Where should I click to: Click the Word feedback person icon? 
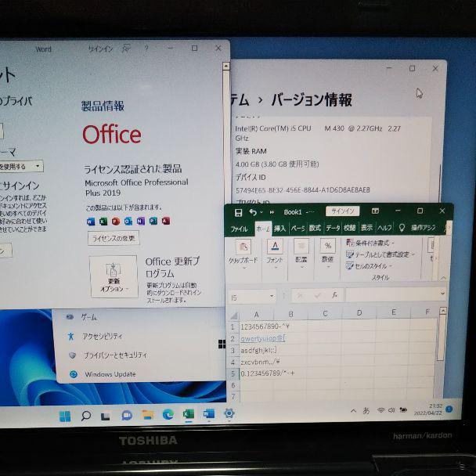(126, 49)
